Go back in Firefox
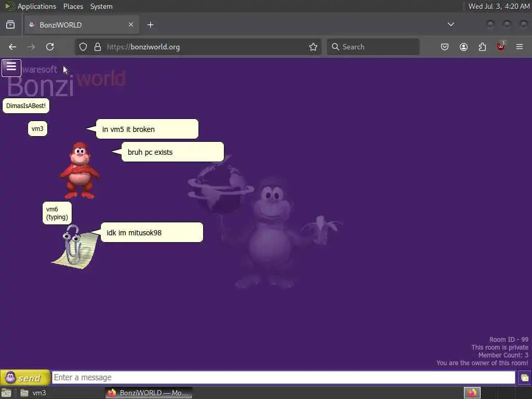 [x=12, y=47]
